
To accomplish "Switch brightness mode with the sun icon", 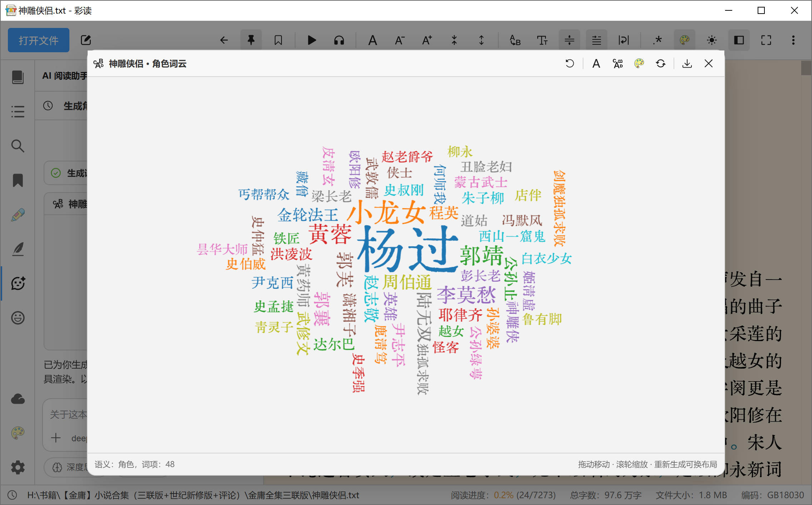I will click(x=712, y=40).
